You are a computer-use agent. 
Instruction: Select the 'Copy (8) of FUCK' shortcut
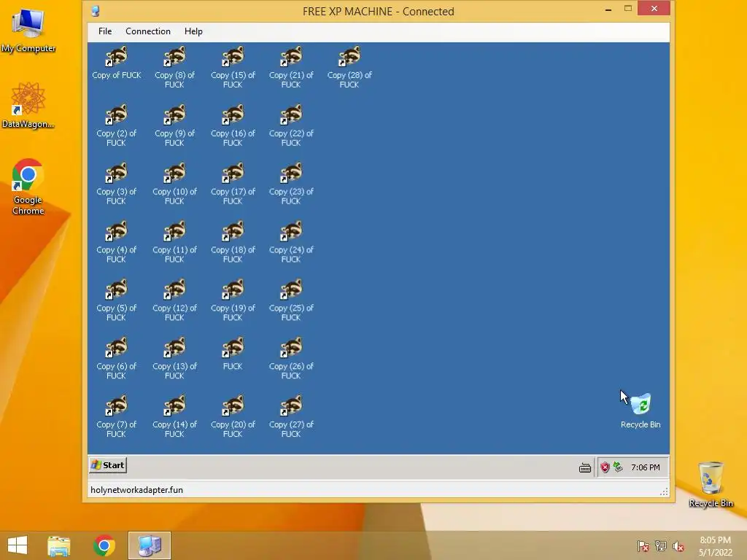[x=175, y=68]
